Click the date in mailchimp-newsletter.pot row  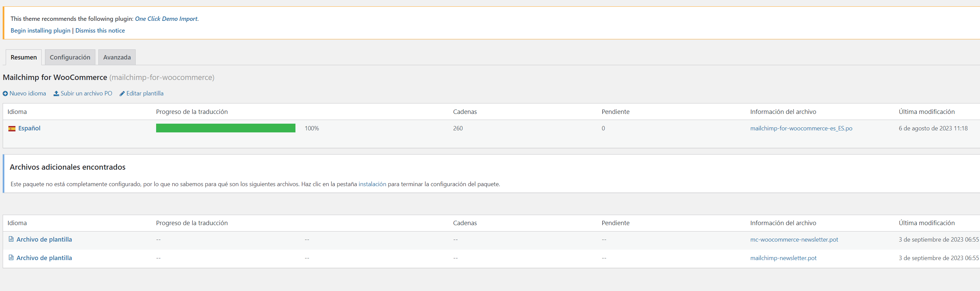coord(938,258)
